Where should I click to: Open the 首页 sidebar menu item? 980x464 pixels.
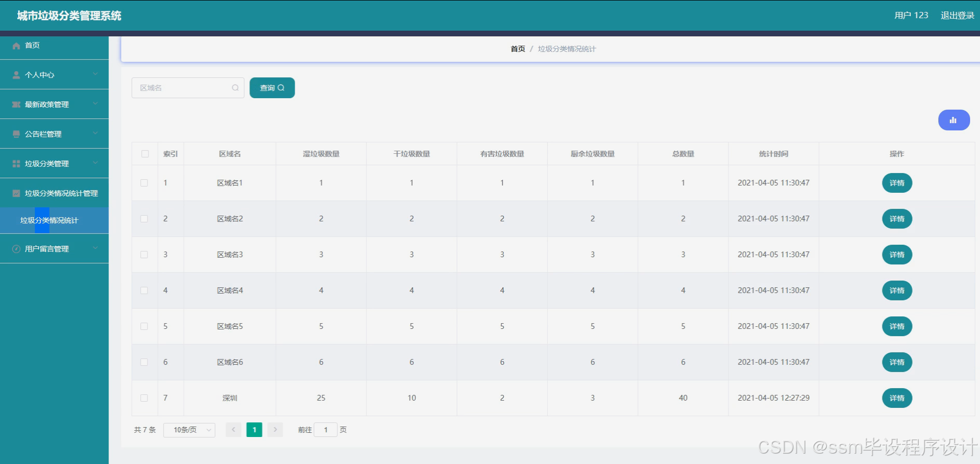click(54, 46)
